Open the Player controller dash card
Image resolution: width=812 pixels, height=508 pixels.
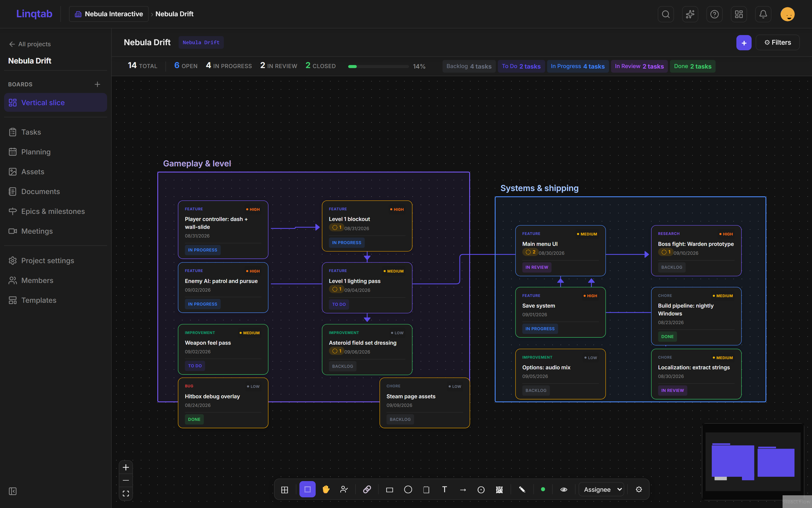223,229
